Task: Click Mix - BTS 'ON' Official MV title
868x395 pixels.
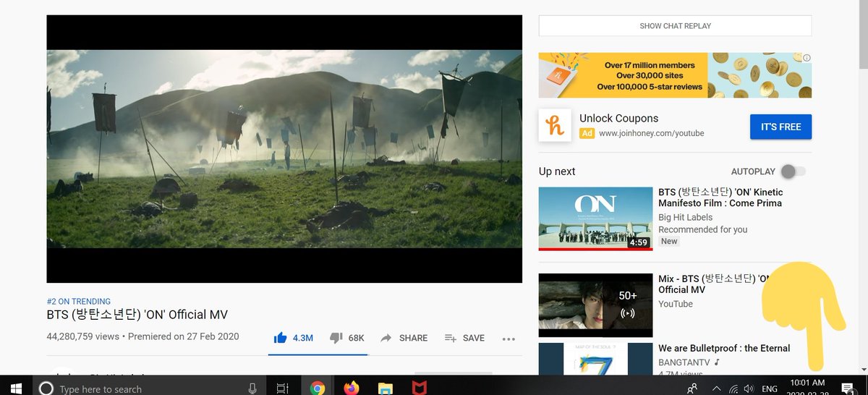Action: (713, 284)
